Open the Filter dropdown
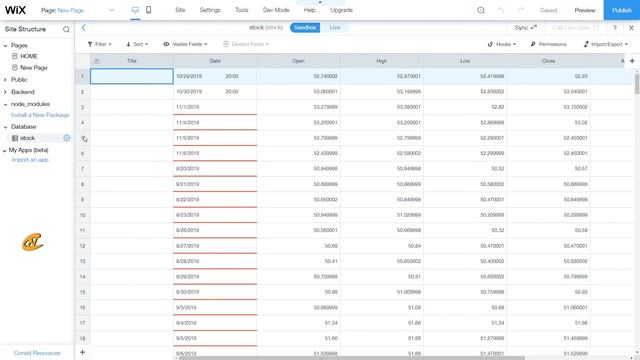 tap(100, 44)
